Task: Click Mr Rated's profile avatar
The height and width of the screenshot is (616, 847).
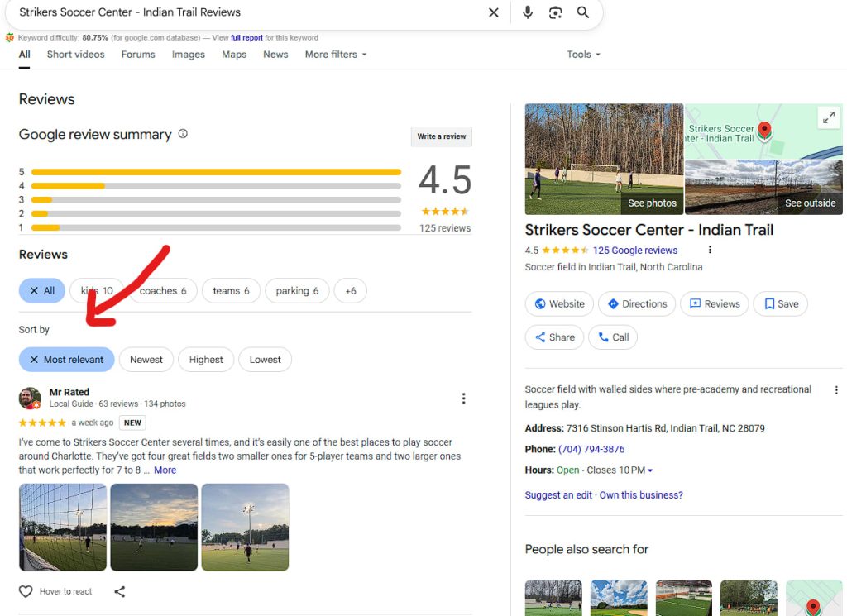Action: pyautogui.click(x=30, y=399)
